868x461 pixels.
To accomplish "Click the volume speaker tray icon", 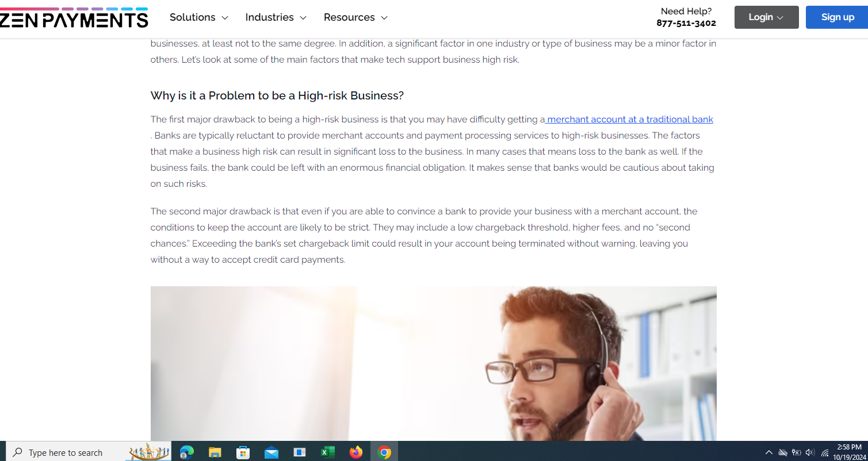I will [810, 452].
